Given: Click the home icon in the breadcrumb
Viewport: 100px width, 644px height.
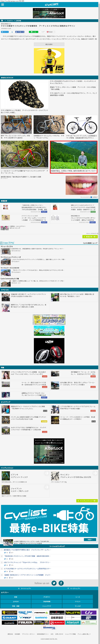Looking at the screenshot, I should pyautogui.click(x=2, y=20).
